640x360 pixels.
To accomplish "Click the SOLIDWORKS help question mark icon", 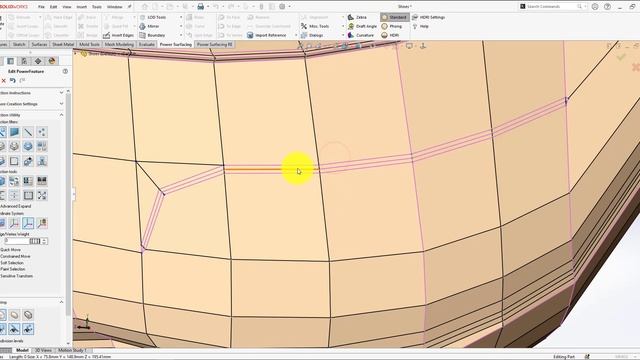I will (x=607, y=7).
